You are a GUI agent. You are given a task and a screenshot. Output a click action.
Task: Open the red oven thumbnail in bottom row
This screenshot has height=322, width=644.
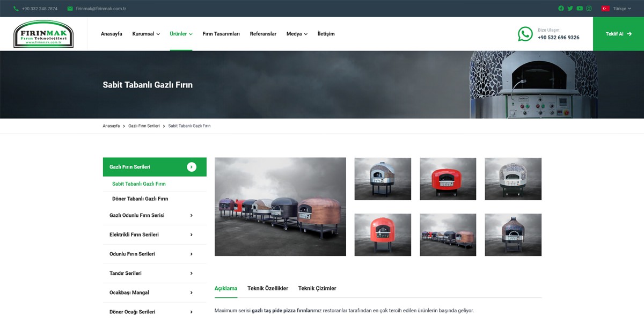click(x=383, y=235)
